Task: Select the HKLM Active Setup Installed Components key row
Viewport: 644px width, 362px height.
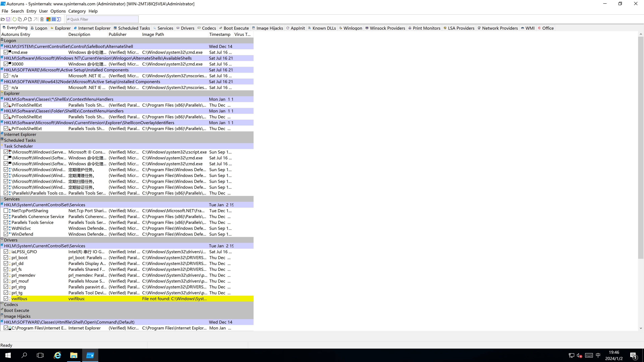Action: point(127,70)
